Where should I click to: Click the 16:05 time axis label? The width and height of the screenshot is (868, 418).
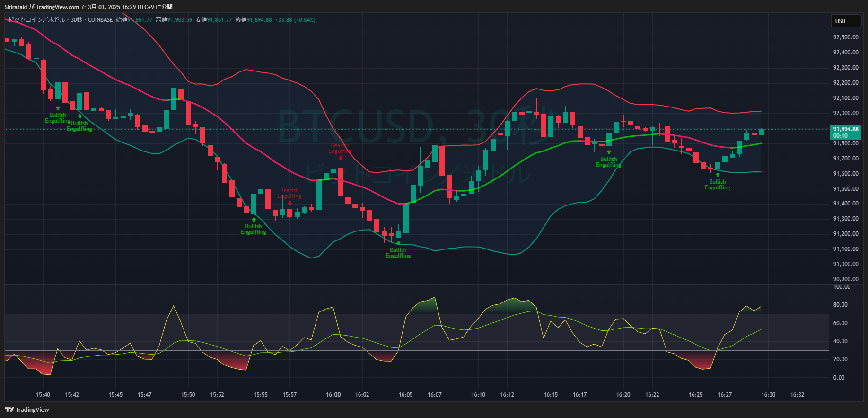tap(406, 395)
